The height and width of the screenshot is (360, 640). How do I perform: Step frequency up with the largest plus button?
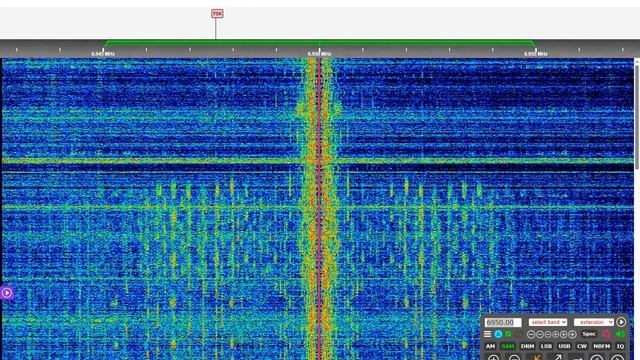[x=572, y=334]
